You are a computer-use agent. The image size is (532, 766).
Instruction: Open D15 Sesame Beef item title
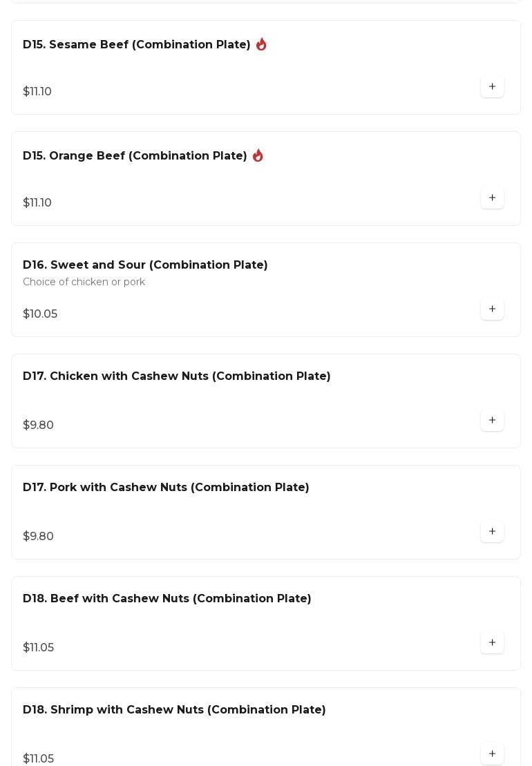(137, 45)
